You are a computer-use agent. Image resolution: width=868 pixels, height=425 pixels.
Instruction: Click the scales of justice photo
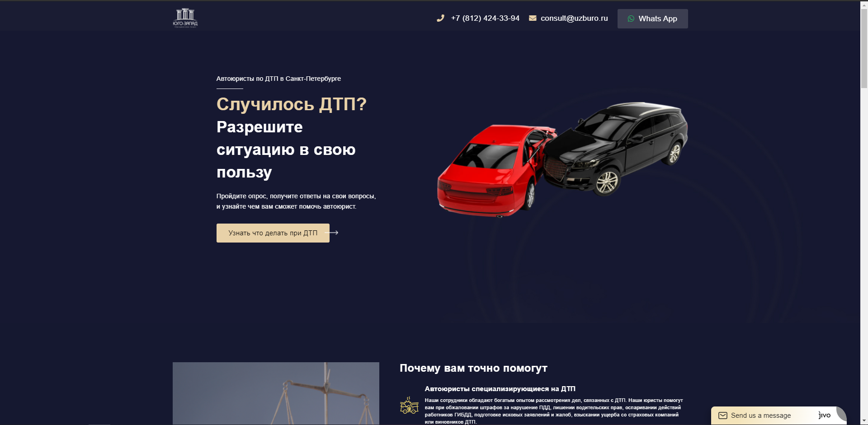pyautogui.click(x=276, y=393)
